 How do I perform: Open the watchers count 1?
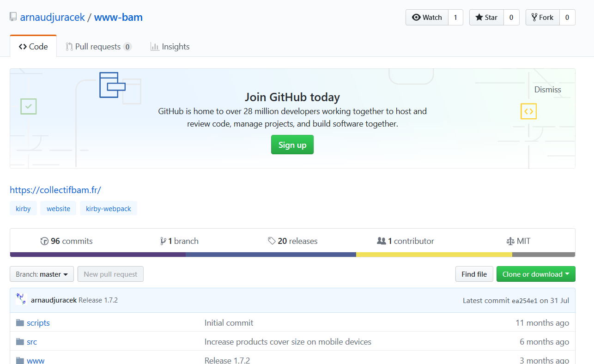tap(455, 18)
